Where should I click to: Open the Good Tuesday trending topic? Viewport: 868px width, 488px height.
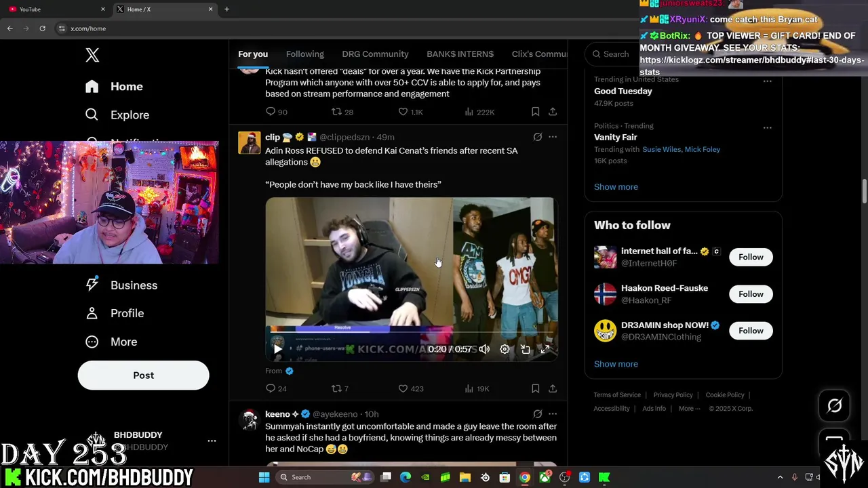coord(623,91)
